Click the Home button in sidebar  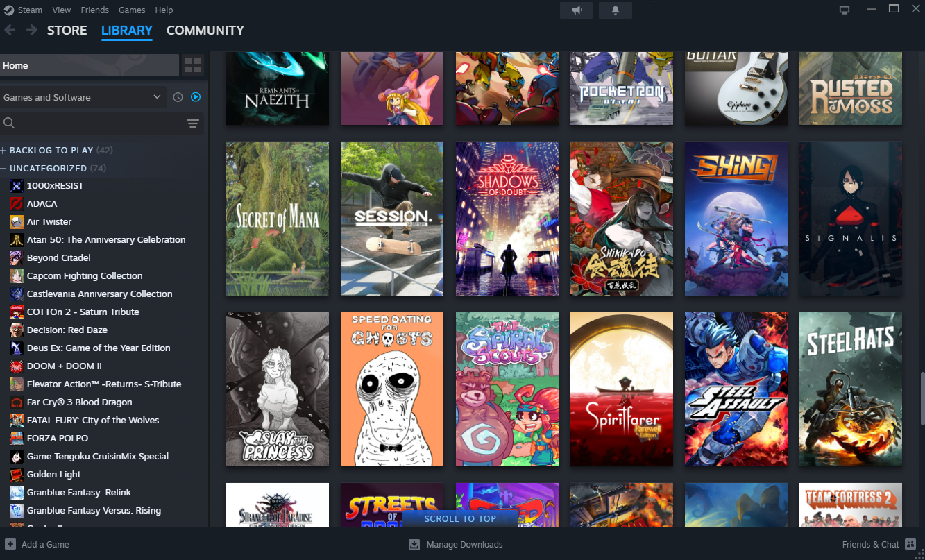(x=90, y=66)
